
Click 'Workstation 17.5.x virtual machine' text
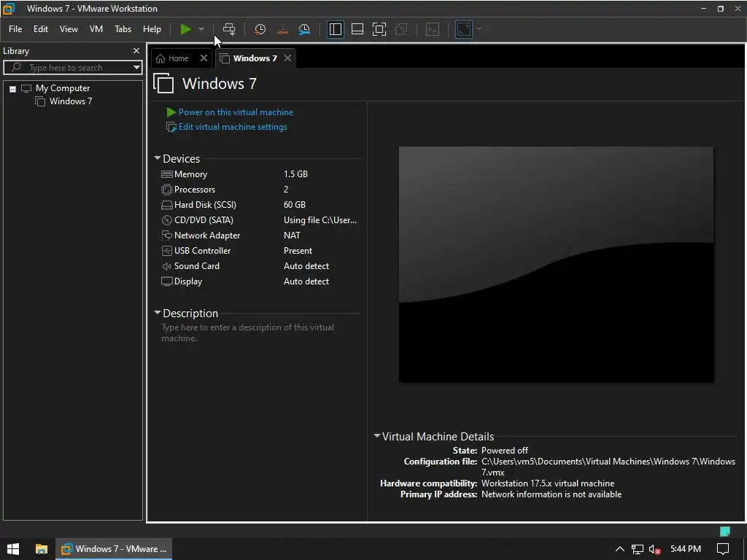coord(548,483)
